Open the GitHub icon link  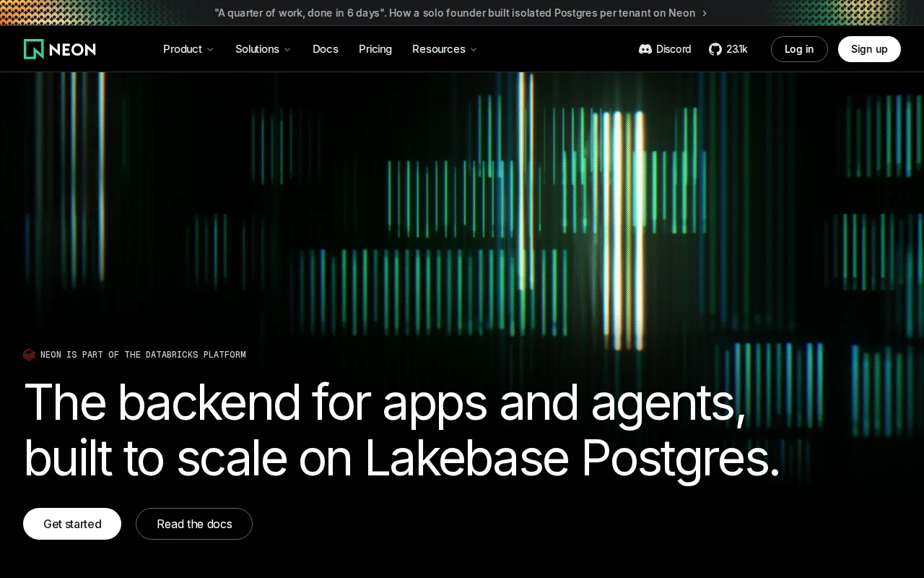tap(715, 49)
